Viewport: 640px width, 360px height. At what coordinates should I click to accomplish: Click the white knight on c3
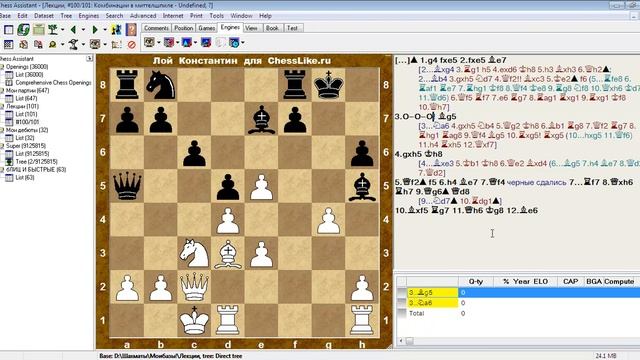[x=194, y=253]
